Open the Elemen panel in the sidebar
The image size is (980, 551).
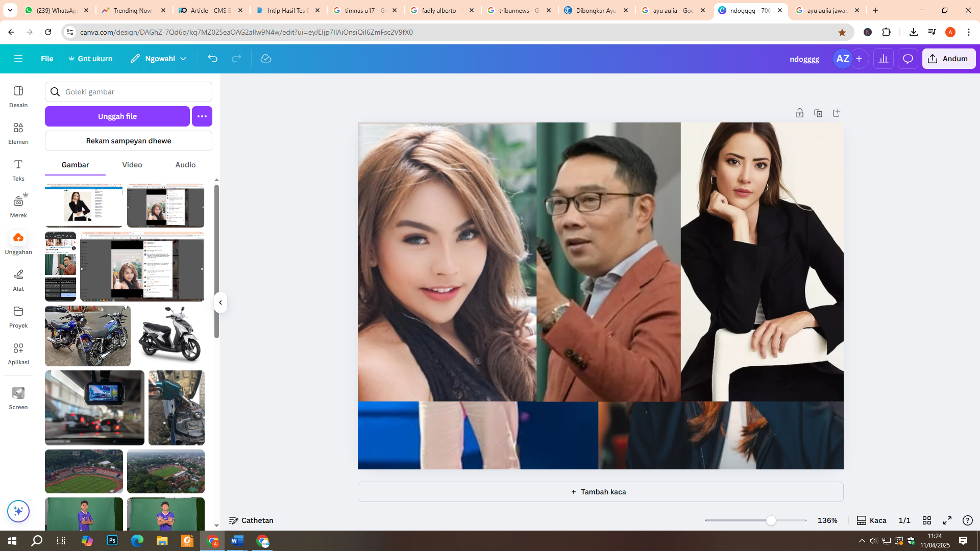coord(18,133)
